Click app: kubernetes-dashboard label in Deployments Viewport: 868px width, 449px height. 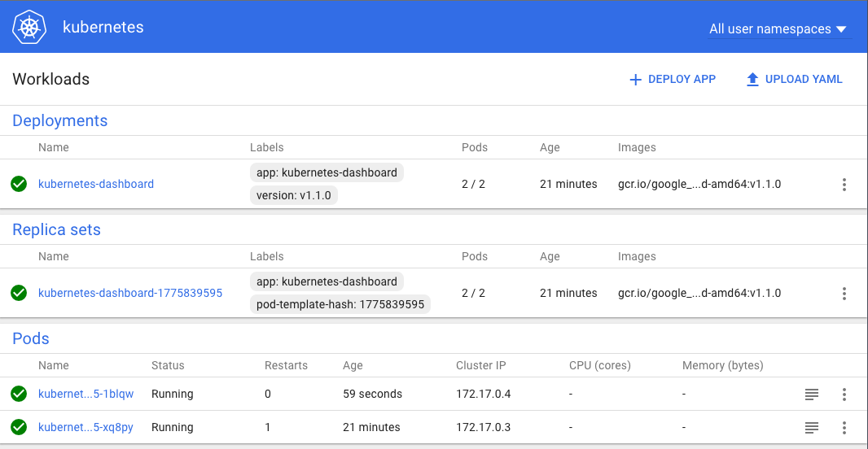pyautogui.click(x=327, y=172)
